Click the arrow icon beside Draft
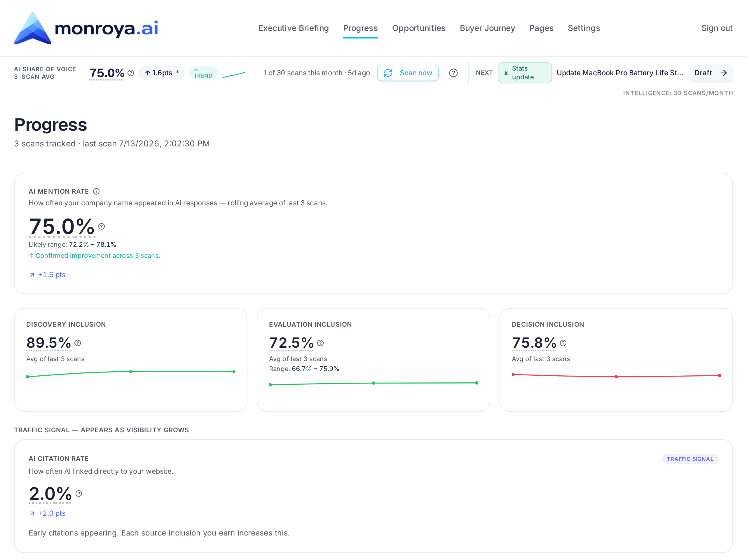The height and width of the screenshot is (560, 747). click(723, 73)
